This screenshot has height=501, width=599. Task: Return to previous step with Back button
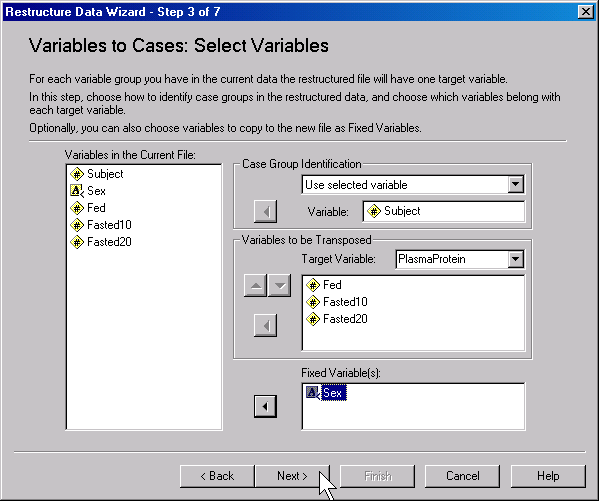click(x=217, y=476)
